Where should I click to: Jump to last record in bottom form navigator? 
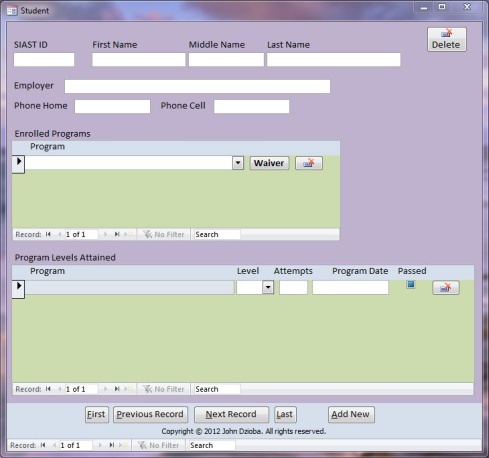pos(112,445)
